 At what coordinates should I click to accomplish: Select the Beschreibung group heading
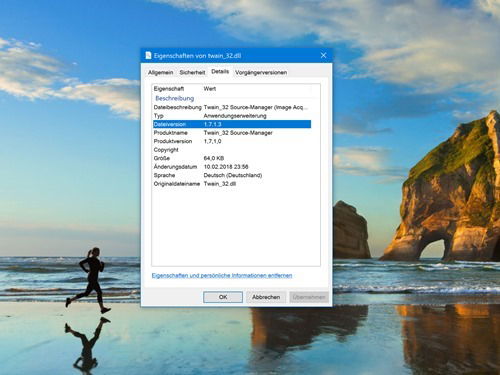tap(175, 98)
